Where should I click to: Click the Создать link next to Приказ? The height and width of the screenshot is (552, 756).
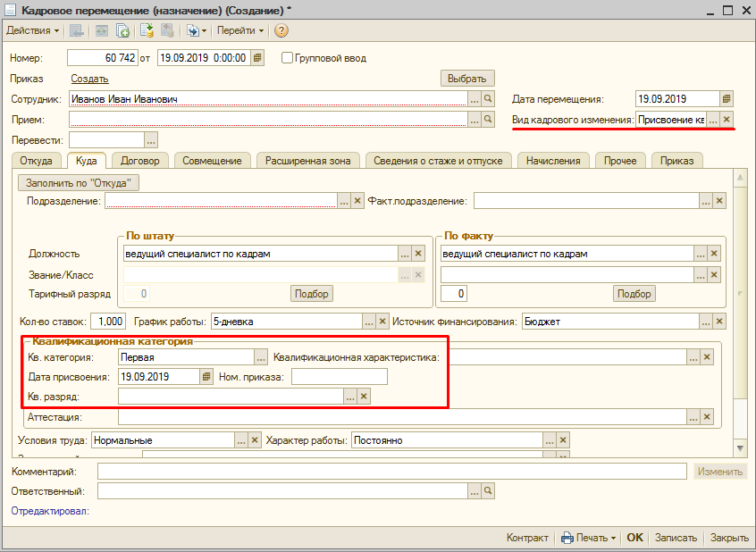89,79
